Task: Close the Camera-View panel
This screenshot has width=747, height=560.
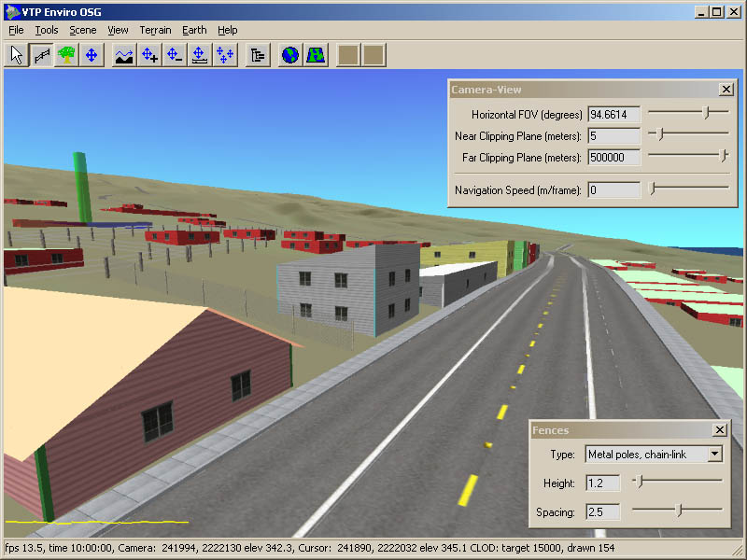Action: tap(726, 89)
